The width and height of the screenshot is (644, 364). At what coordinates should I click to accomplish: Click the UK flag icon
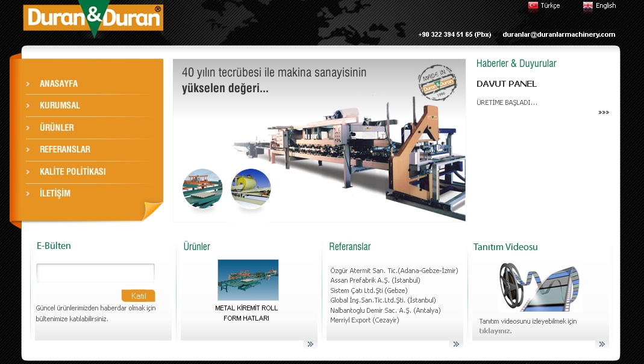tap(588, 5)
